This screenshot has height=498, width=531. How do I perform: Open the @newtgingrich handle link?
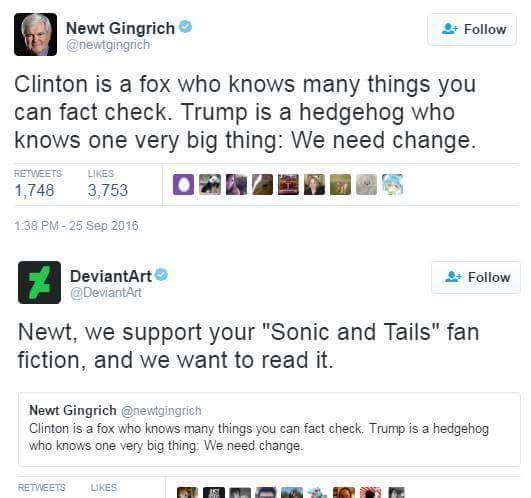click(x=108, y=45)
